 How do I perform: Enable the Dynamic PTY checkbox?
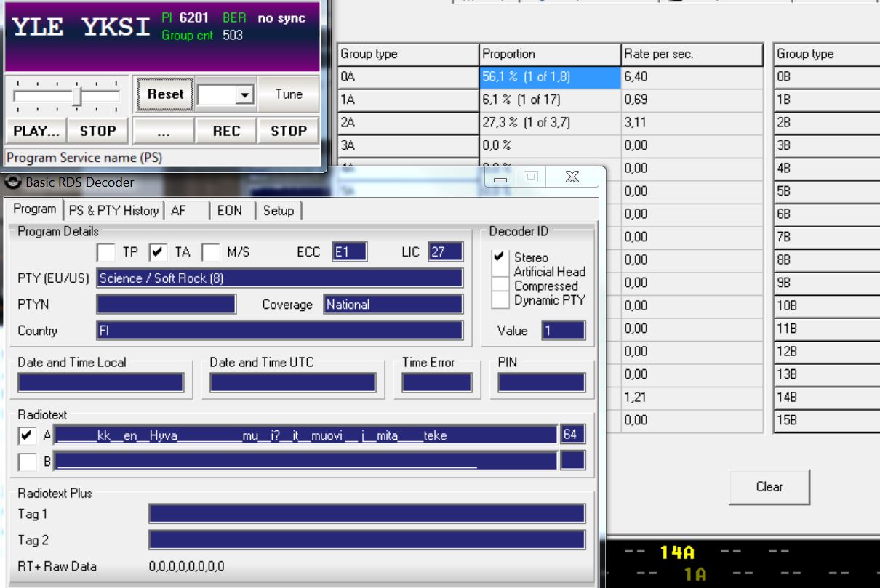click(x=500, y=299)
